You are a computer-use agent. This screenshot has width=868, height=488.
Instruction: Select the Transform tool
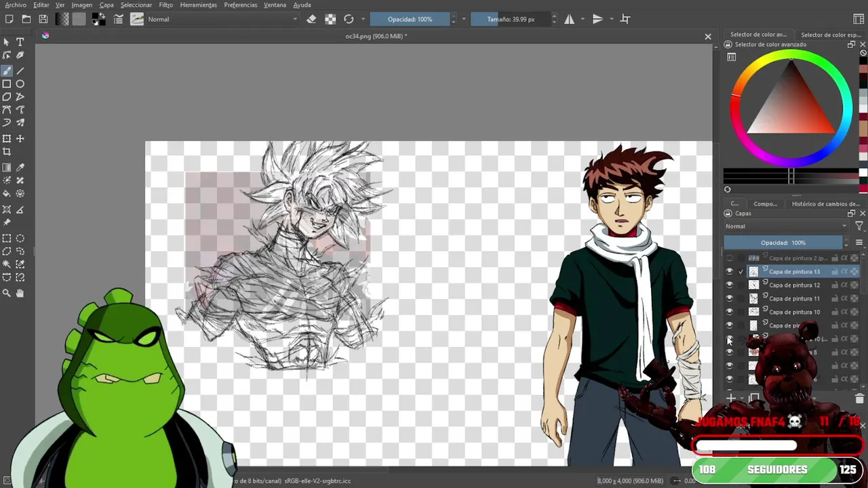click(x=7, y=139)
